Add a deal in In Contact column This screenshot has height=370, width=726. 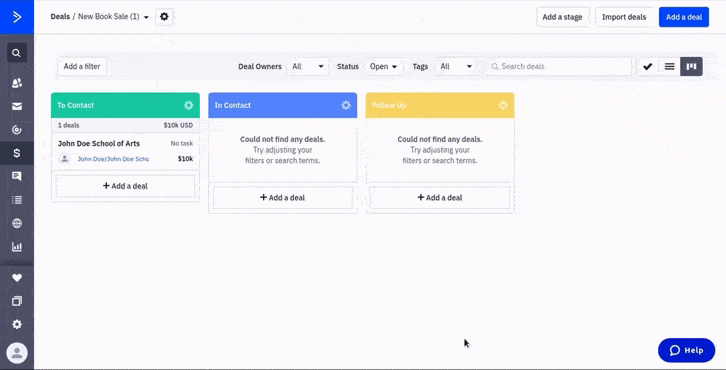(x=282, y=198)
